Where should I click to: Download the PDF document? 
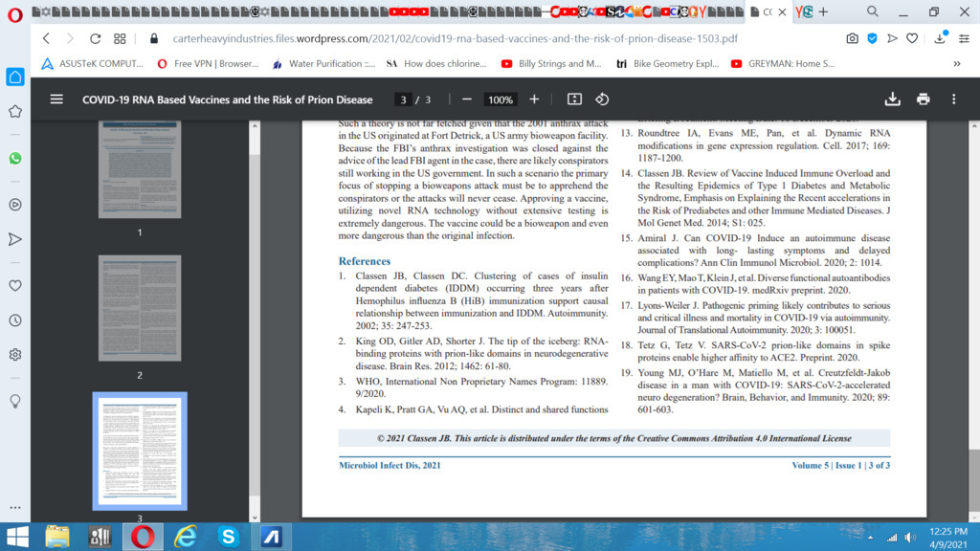pyautogui.click(x=892, y=99)
